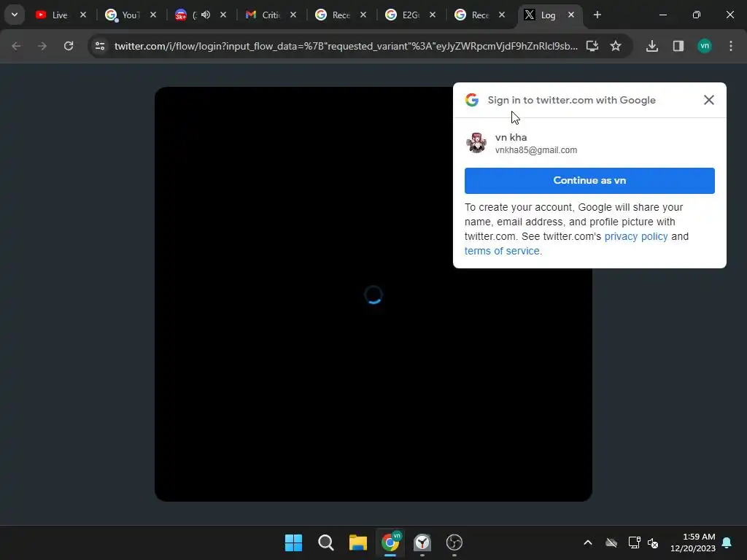Mute the tab playing audio
This screenshot has height=560, width=747.
tap(205, 15)
